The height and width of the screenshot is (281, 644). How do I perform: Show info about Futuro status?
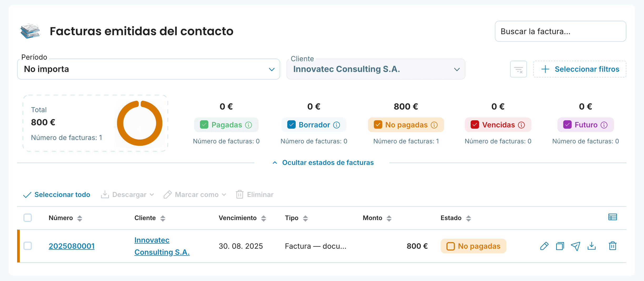[x=604, y=125]
